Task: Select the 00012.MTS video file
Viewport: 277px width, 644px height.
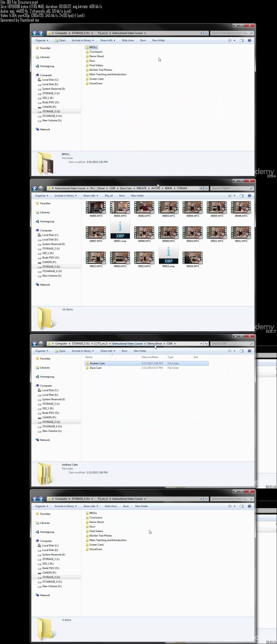Action: point(241,234)
